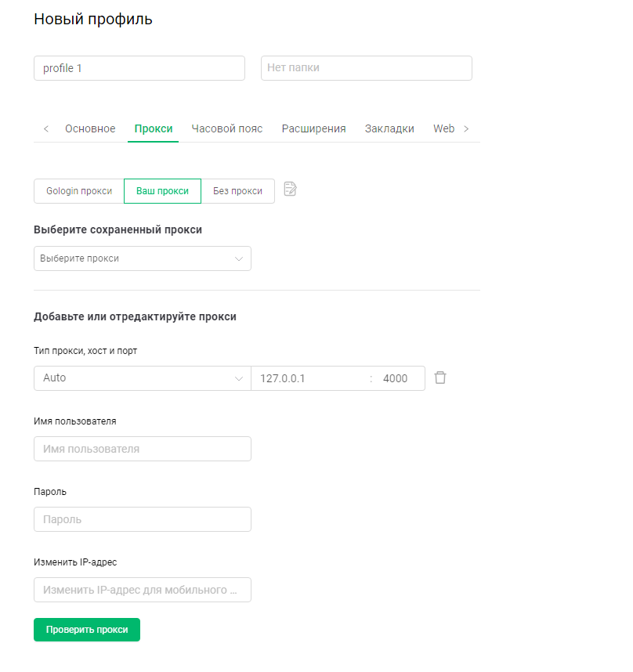Screen dimensions: 633x672
Task: Expand the Auto proxy type dropdown
Action: [x=142, y=378]
